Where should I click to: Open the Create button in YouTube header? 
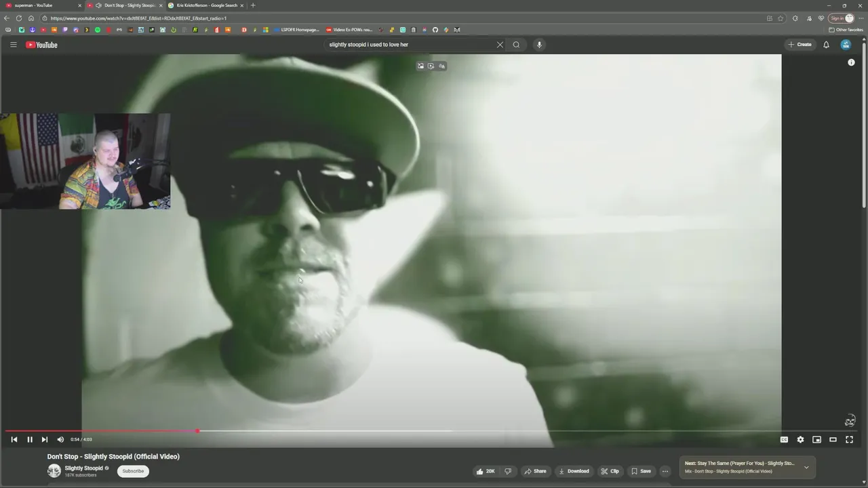click(800, 45)
